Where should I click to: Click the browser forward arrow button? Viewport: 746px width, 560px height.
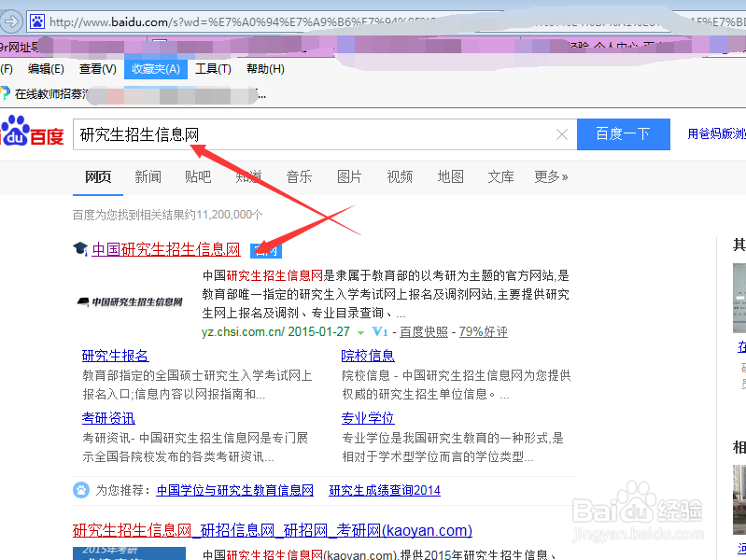pyautogui.click(x=10, y=21)
